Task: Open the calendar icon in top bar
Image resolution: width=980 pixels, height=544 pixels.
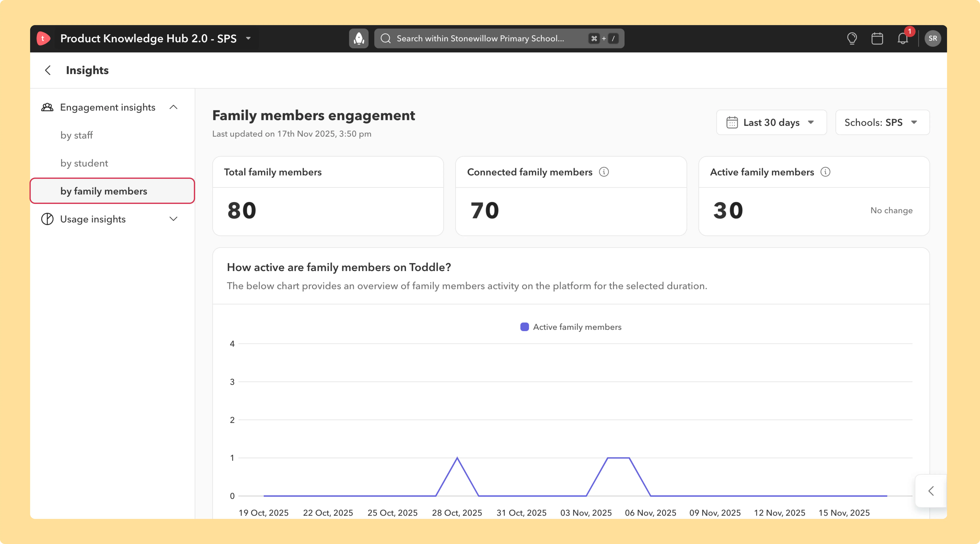Action: (877, 38)
